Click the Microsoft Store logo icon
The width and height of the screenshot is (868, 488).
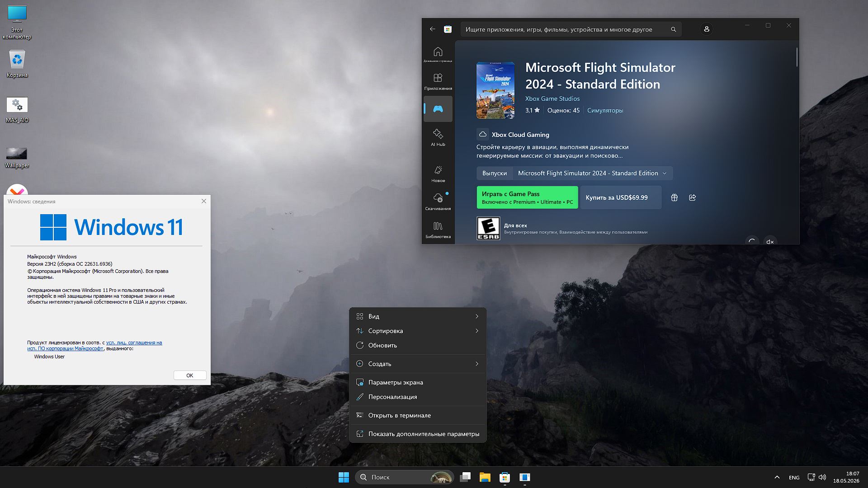(448, 29)
